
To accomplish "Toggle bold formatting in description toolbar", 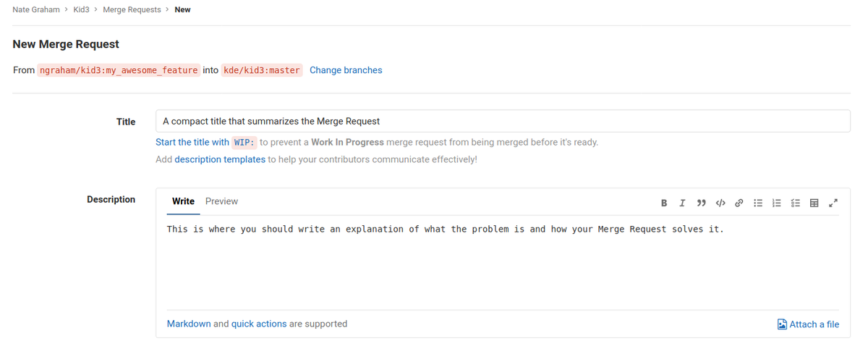I will click(x=664, y=203).
